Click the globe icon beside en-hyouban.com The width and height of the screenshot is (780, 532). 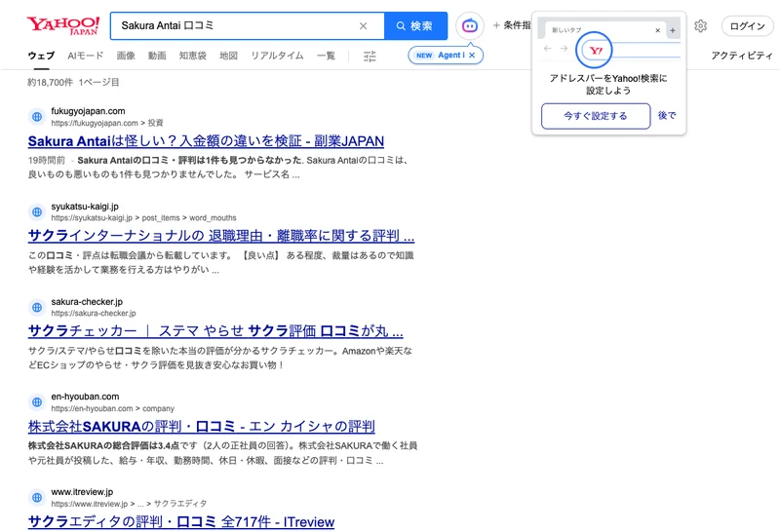(x=37, y=402)
